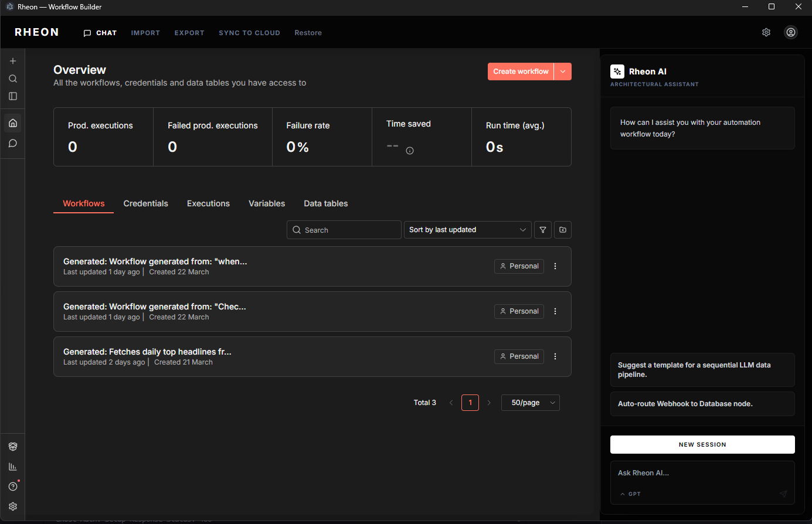Click SYNC TO CLOUD in top menu
The image size is (812, 524).
pos(249,33)
